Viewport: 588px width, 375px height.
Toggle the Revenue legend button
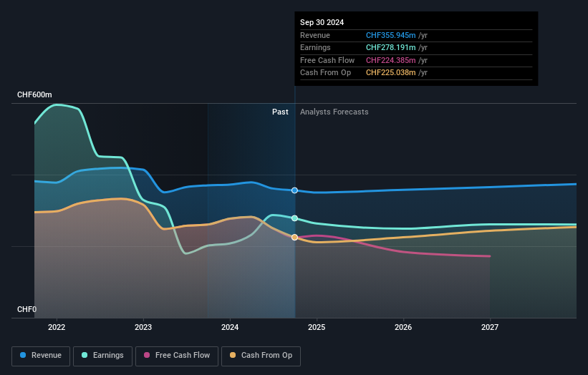tap(41, 356)
